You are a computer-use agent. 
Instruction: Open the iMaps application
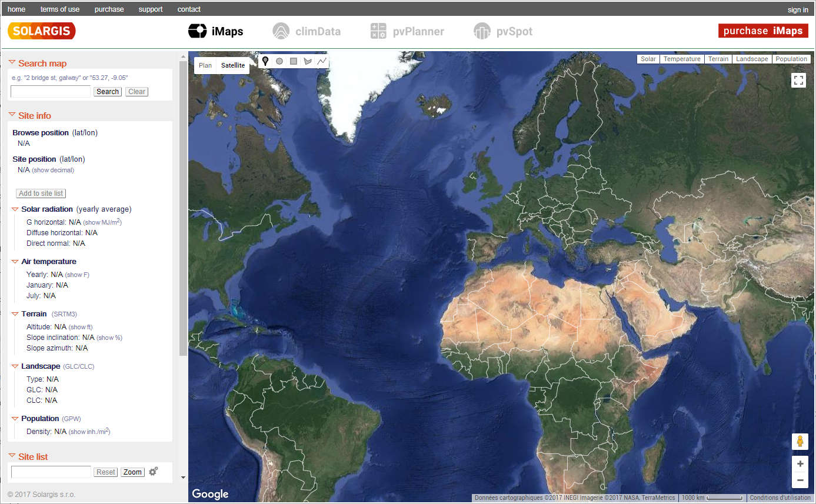[x=215, y=31]
